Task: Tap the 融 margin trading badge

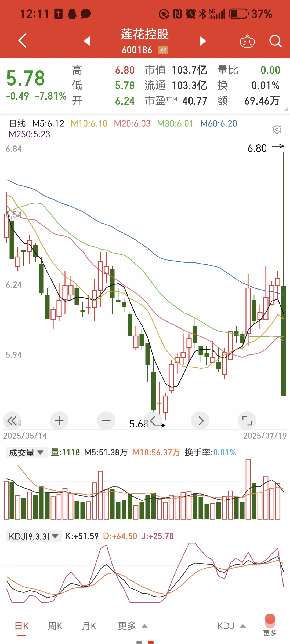Action: (163, 50)
